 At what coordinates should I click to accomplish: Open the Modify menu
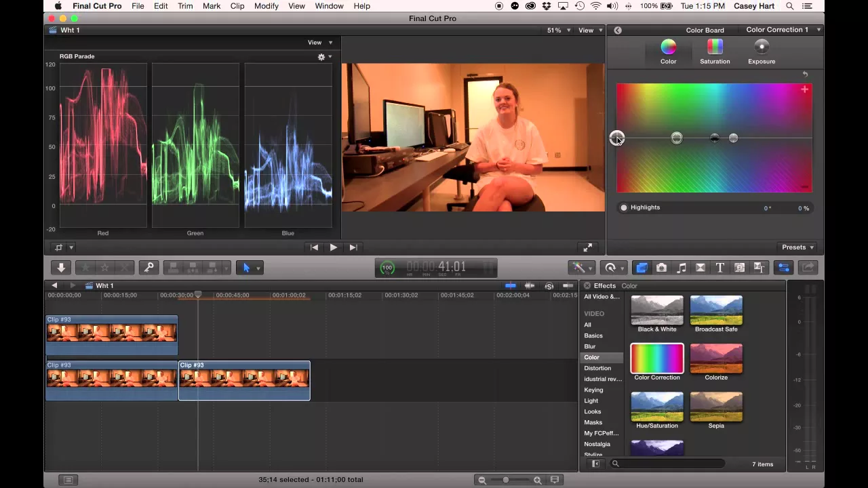[267, 6]
